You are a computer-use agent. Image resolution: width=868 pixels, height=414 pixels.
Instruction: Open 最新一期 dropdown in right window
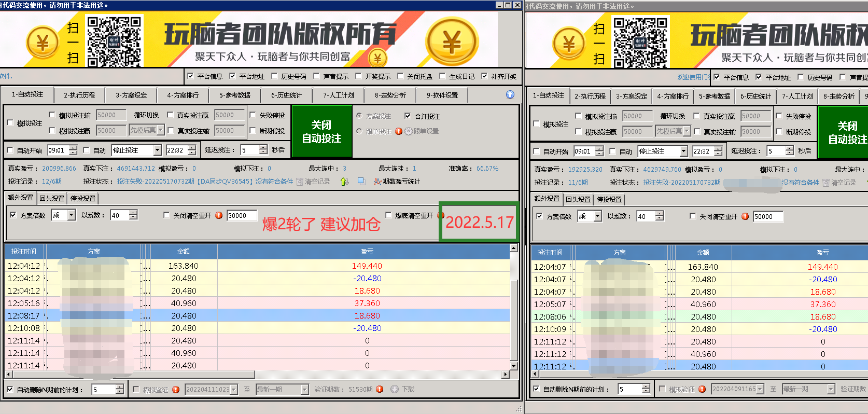[831, 389]
